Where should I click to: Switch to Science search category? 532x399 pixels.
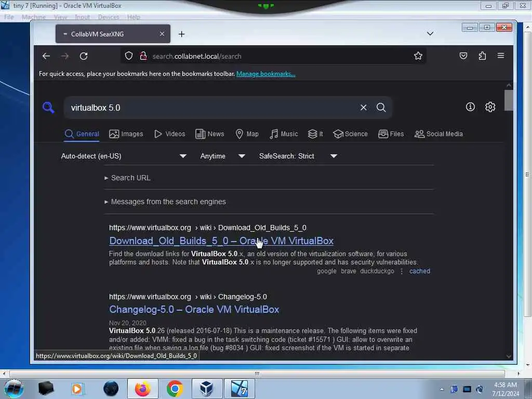(350, 134)
